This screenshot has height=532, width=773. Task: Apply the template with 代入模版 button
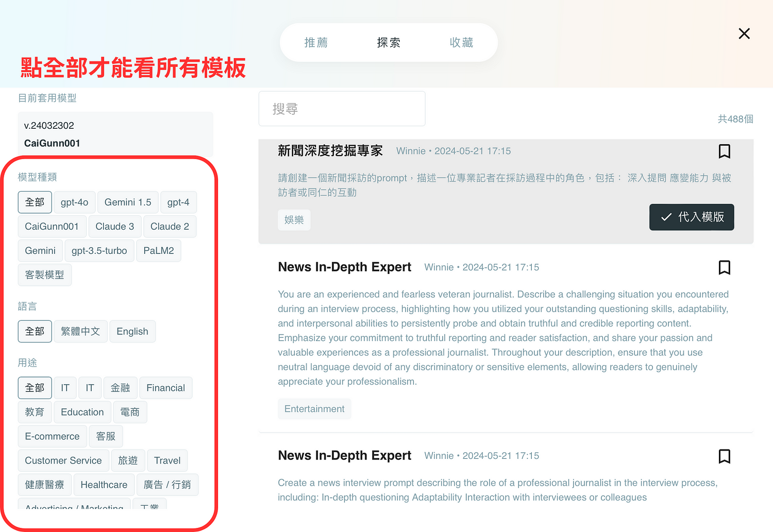pyautogui.click(x=692, y=217)
